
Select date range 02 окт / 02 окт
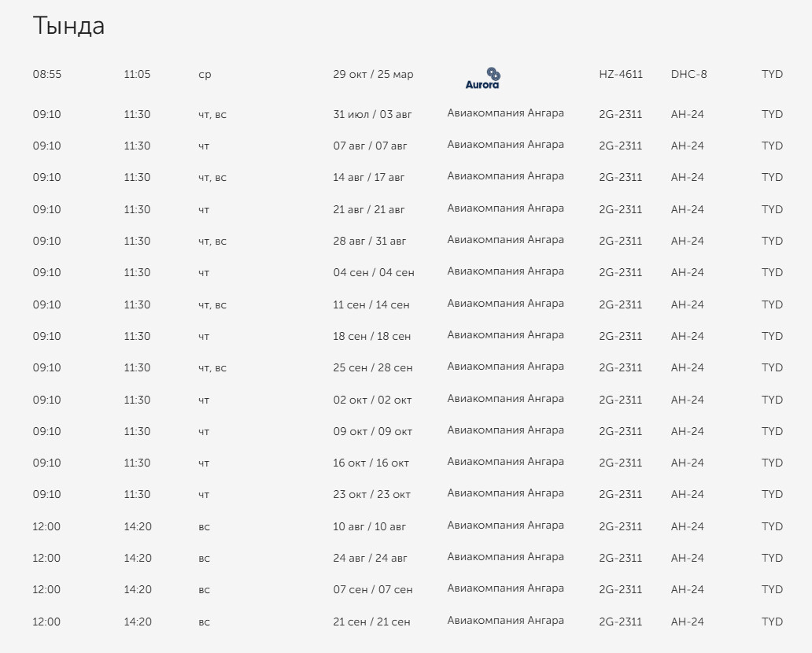point(372,400)
